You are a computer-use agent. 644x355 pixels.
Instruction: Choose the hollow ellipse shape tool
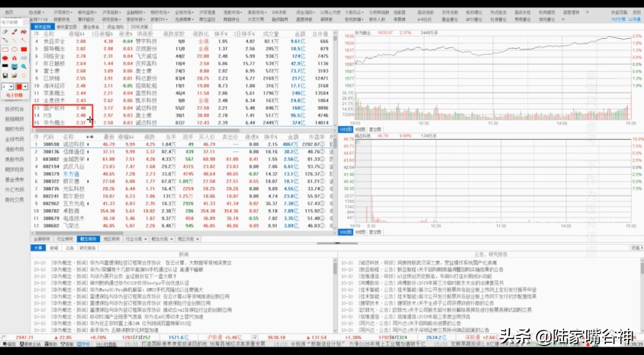click(x=14, y=49)
